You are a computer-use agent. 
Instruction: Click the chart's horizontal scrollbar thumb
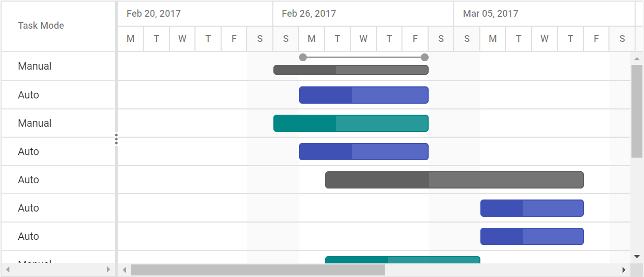click(x=258, y=270)
